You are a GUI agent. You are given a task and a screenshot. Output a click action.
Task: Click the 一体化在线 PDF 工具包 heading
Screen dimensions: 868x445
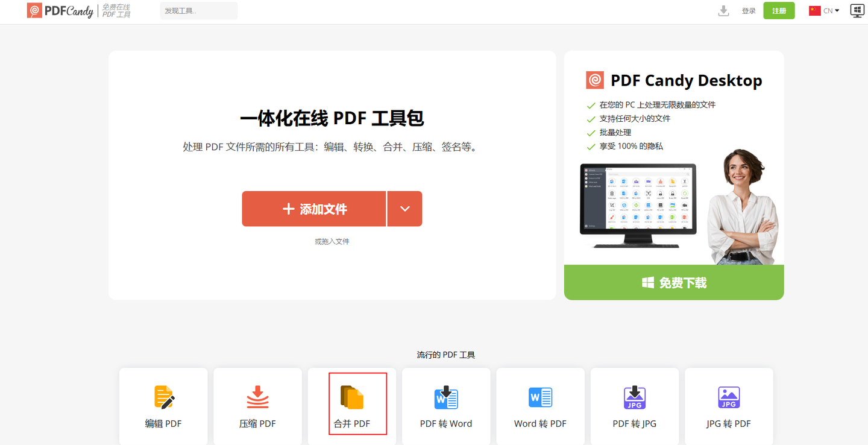pos(332,118)
